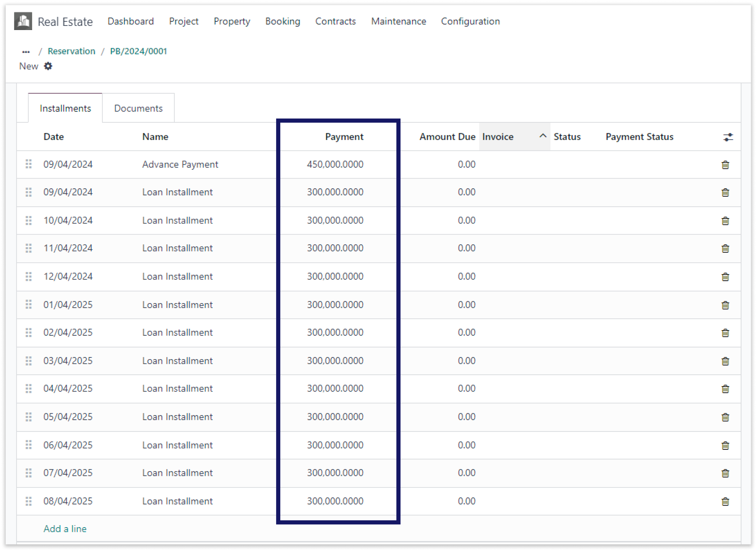Sort by the Date column header
756x550 pixels.
(x=54, y=137)
